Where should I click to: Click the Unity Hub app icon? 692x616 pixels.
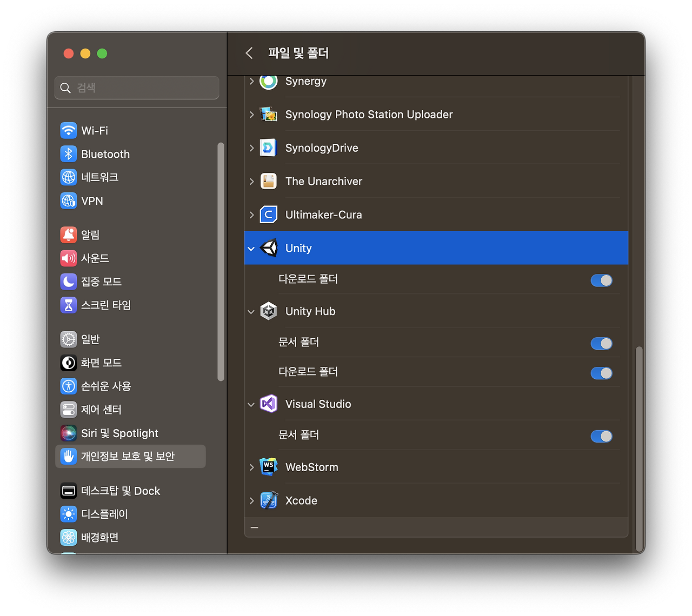pyautogui.click(x=269, y=311)
